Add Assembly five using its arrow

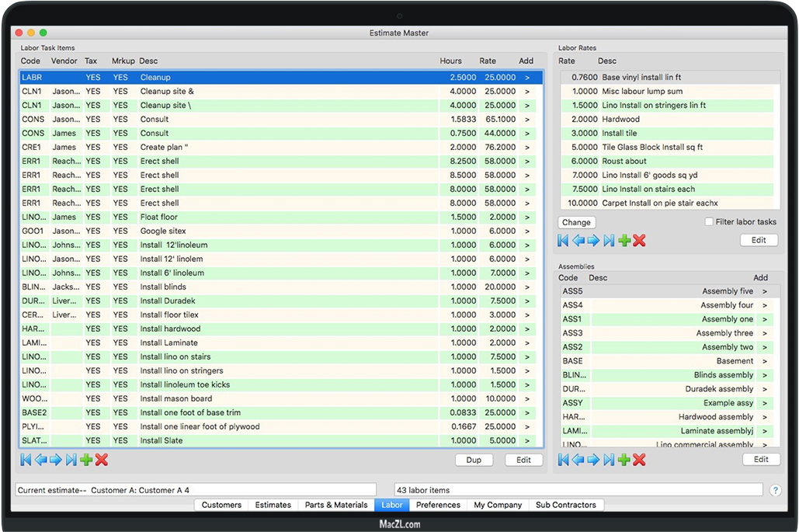[764, 291]
